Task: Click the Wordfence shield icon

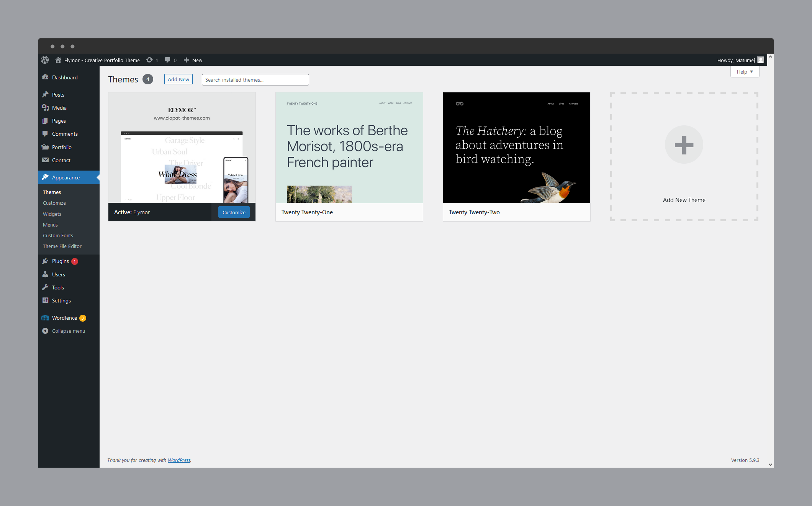Action: tap(45, 317)
